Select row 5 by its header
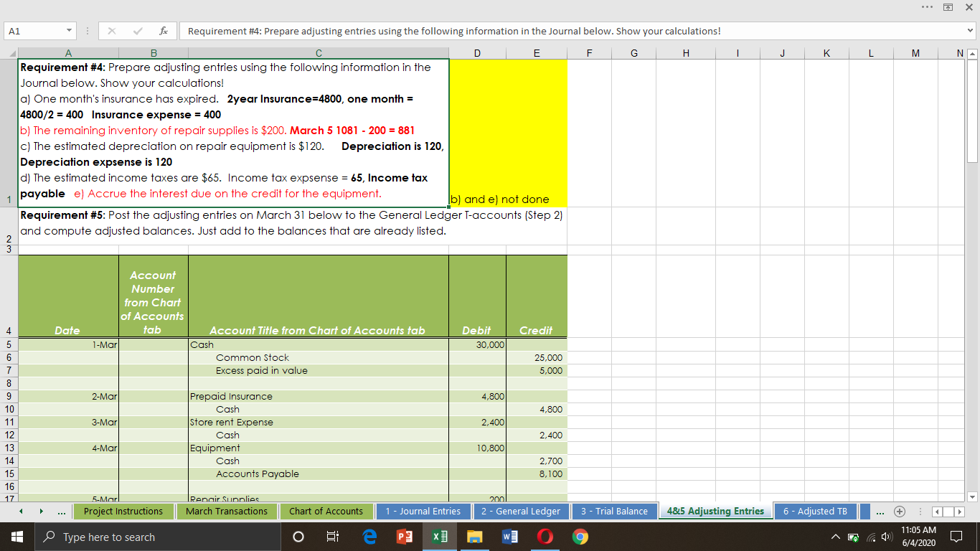This screenshot has width=980, height=551. pyautogui.click(x=9, y=344)
